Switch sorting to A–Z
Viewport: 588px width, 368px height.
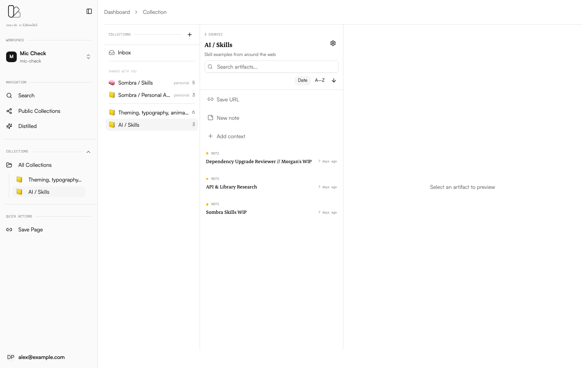tap(320, 81)
